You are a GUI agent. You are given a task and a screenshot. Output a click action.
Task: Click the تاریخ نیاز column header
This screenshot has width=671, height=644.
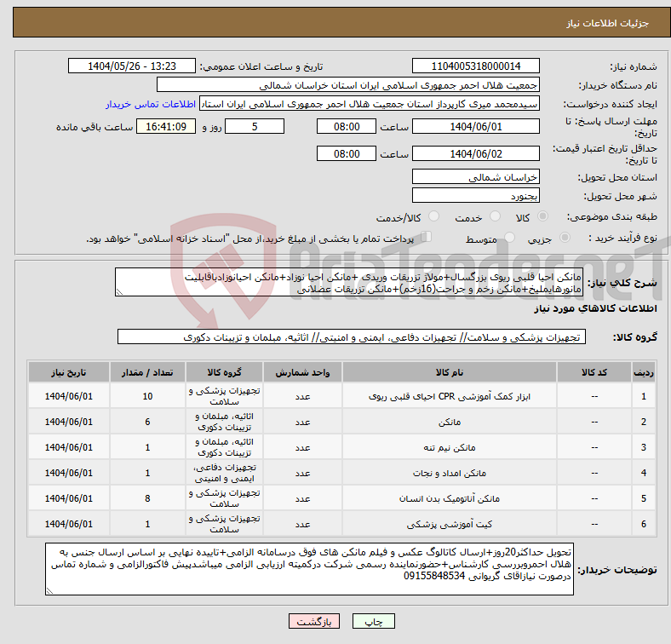pos(69,372)
